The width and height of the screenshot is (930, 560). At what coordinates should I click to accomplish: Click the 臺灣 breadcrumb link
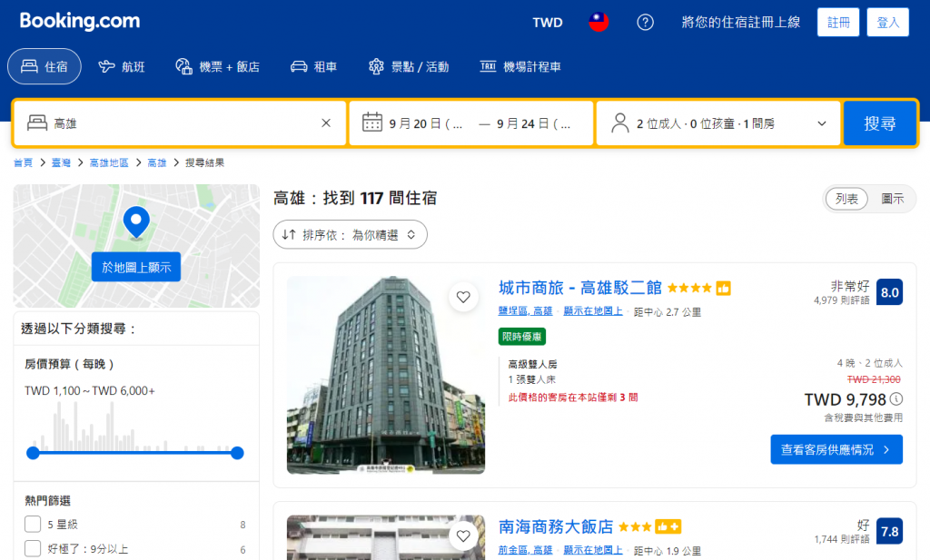coord(61,162)
